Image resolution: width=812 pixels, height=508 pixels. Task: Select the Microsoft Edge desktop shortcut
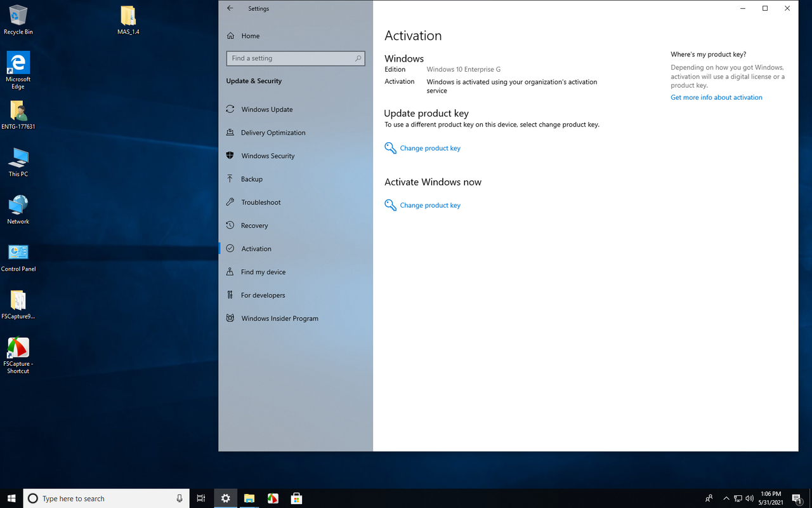tap(18, 70)
